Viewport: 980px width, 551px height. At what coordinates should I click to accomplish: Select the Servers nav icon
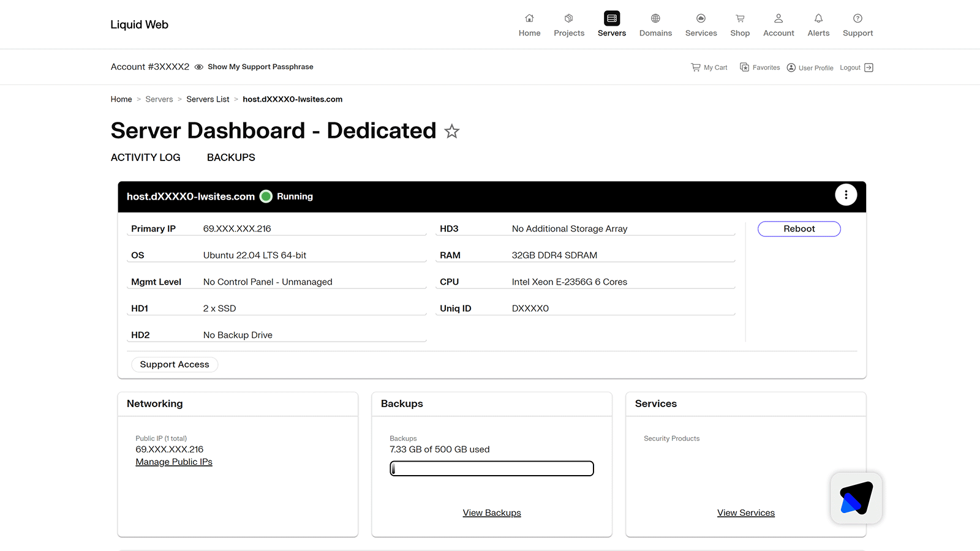point(612,18)
